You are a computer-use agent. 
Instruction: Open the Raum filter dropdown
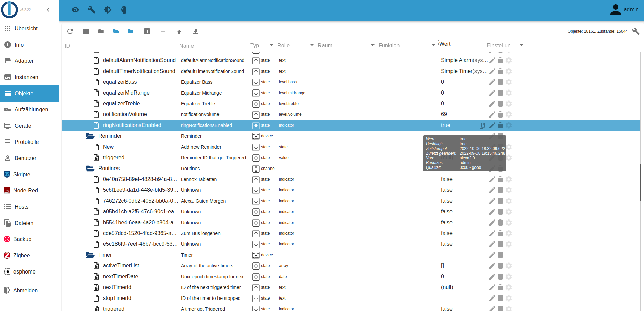click(x=346, y=45)
